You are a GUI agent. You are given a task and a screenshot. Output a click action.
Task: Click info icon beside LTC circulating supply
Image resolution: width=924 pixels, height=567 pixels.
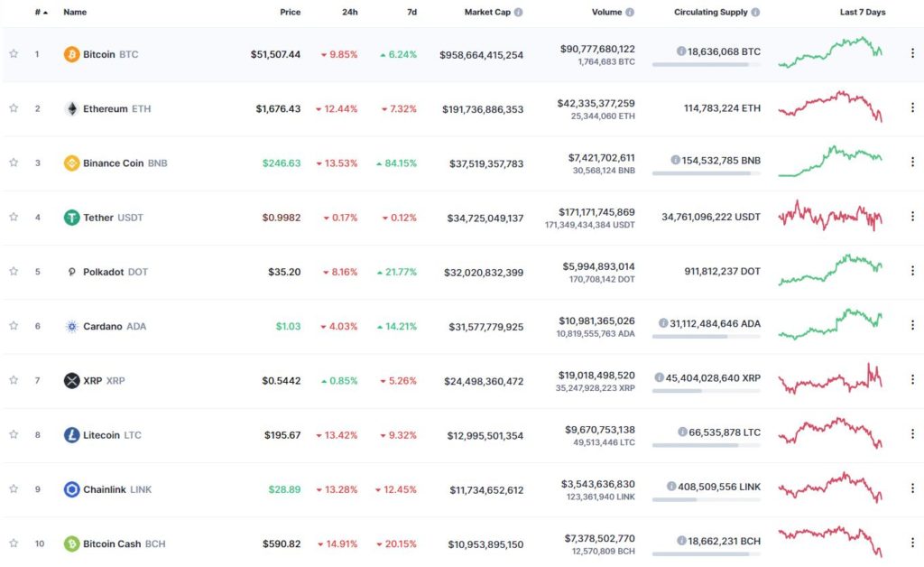(x=682, y=432)
